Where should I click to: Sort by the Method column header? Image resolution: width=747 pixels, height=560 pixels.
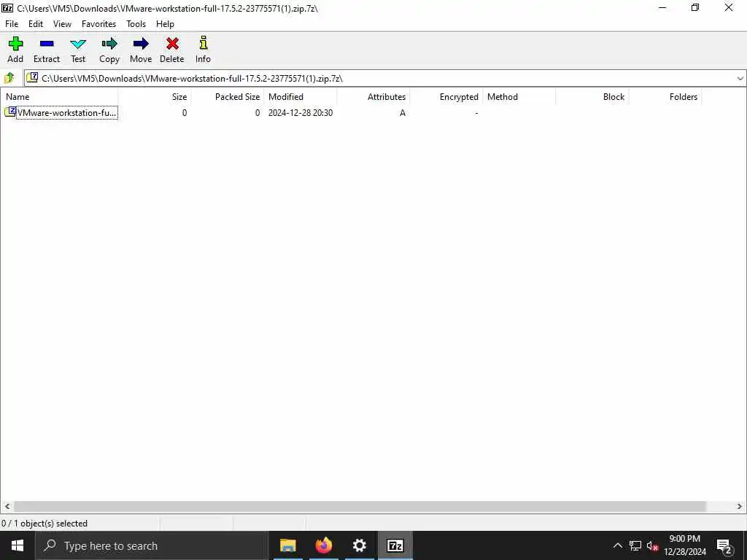click(519, 97)
